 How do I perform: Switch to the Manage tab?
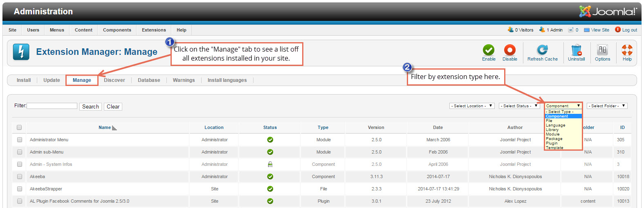click(x=82, y=80)
